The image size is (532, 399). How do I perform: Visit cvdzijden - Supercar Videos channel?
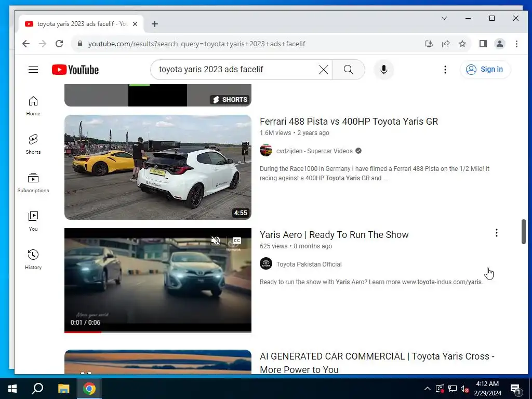pyautogui.click(x=314, y=151)
